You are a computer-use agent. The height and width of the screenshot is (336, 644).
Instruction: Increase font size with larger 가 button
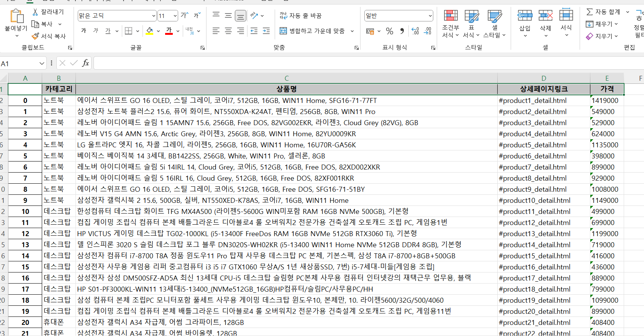tap(184, 16)
